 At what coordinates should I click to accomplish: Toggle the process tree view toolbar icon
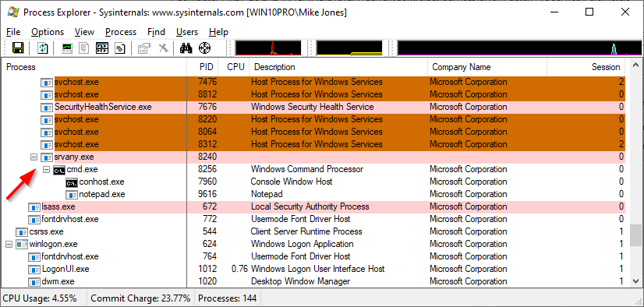click(84, 48)
